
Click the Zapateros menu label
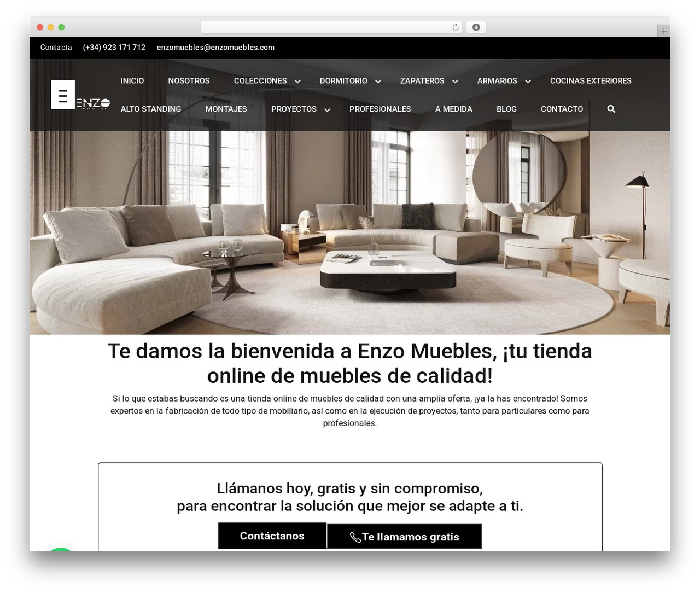[x=422, y=80]
